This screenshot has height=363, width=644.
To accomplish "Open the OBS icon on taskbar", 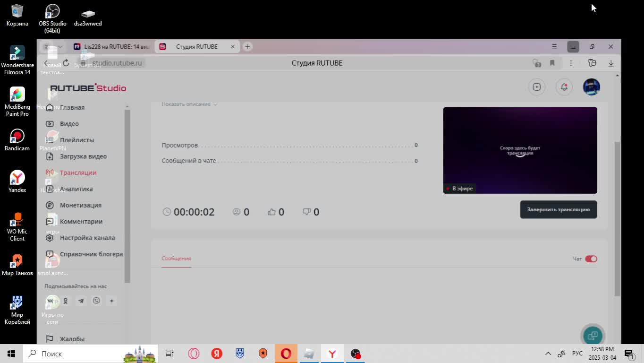I will pyautogui.click(x=356, y=354).
